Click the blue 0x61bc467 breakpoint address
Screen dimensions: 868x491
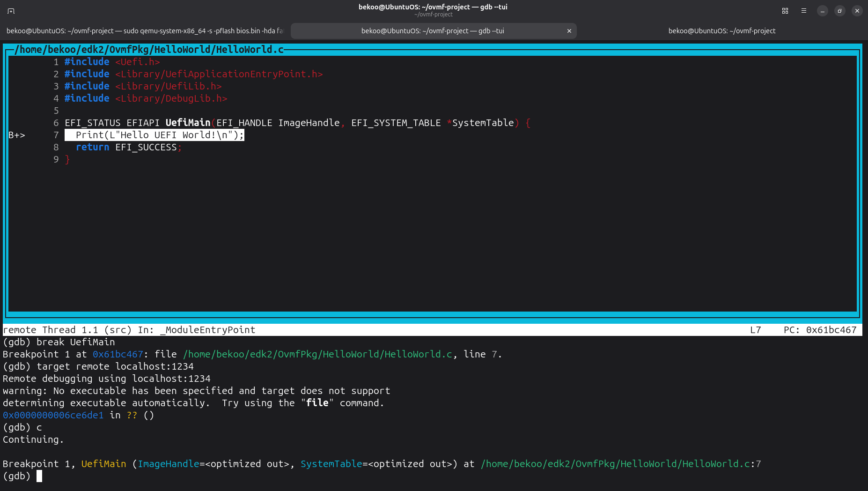118,355
